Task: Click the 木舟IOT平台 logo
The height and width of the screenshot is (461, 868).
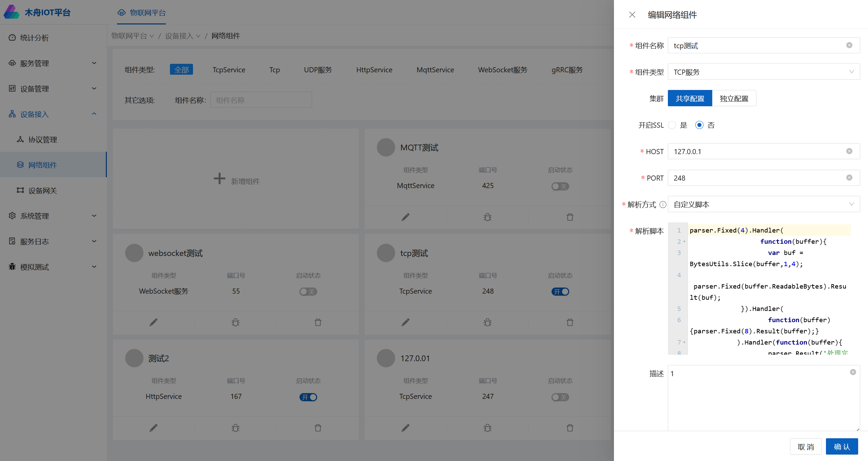Action: 37,12
